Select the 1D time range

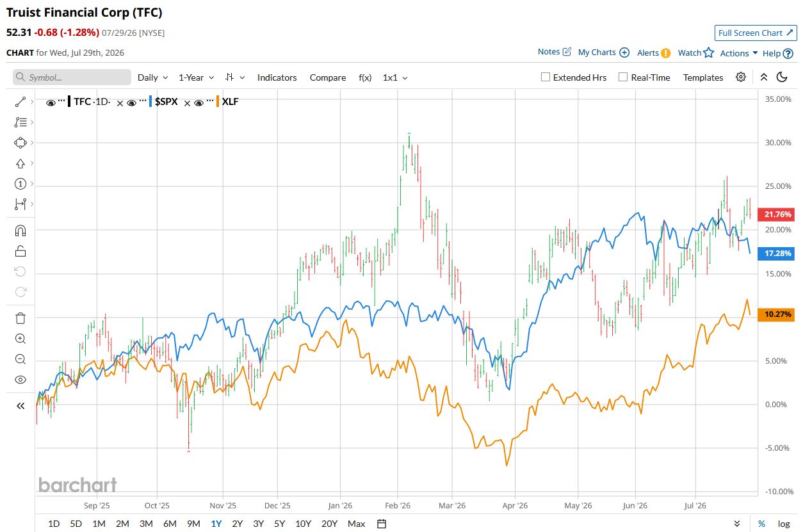click(54, 524)
